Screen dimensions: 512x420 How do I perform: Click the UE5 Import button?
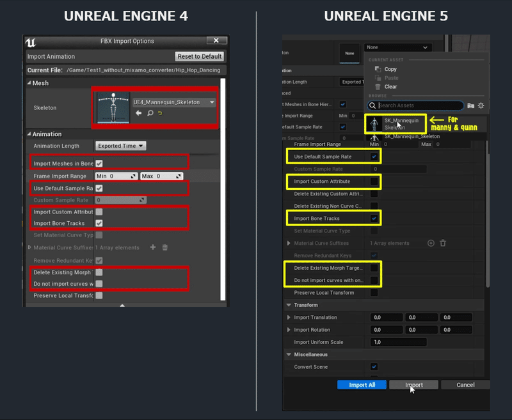[413, 385]
